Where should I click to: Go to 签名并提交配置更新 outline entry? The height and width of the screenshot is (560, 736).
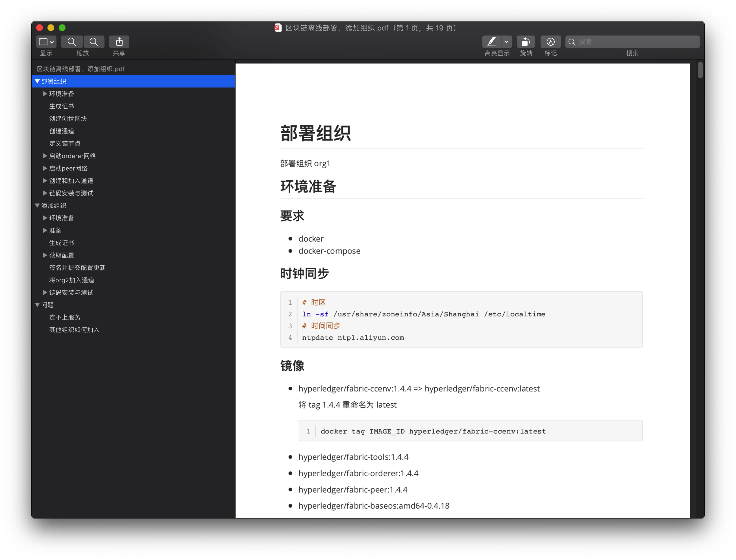coord(77,268)
